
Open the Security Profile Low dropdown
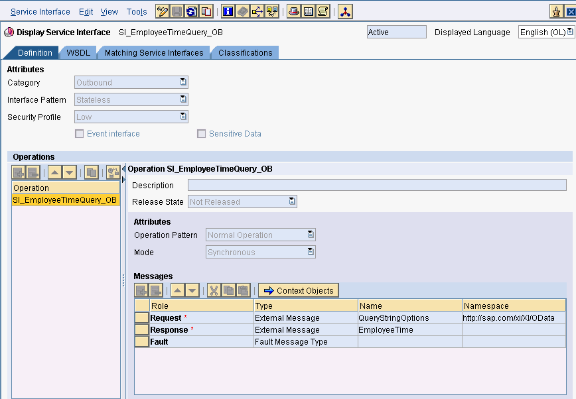(183, 116)
